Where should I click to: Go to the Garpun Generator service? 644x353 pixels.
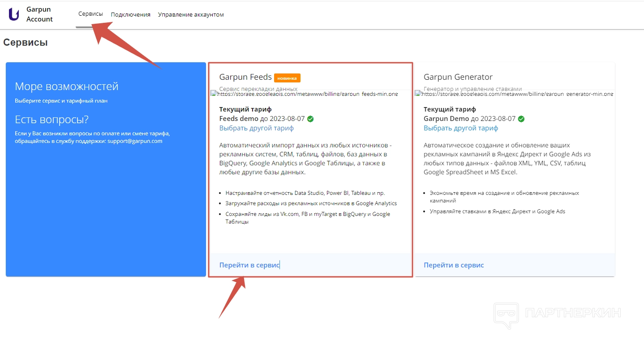(x=454, y=265)
